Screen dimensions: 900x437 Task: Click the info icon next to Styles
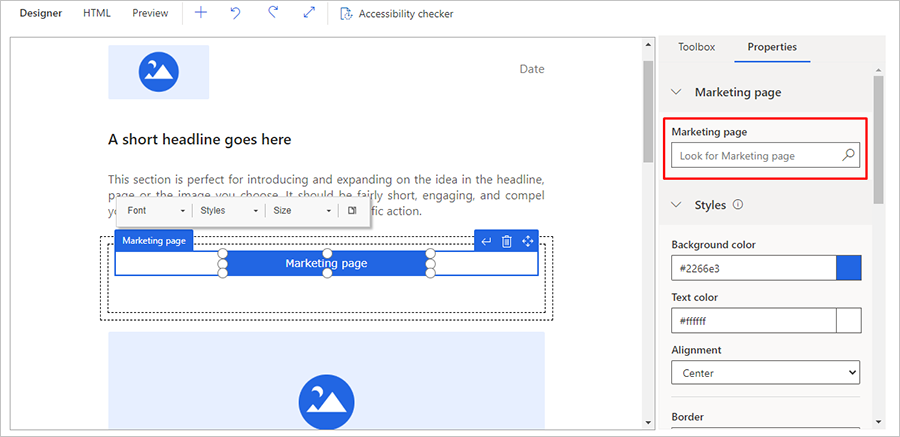coord(738,205)
